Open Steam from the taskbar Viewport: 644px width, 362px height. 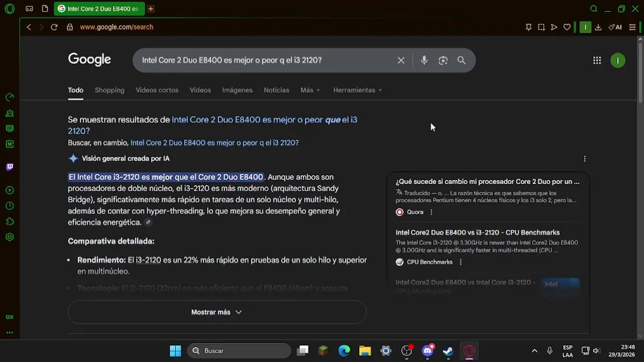tap(448, 351)
